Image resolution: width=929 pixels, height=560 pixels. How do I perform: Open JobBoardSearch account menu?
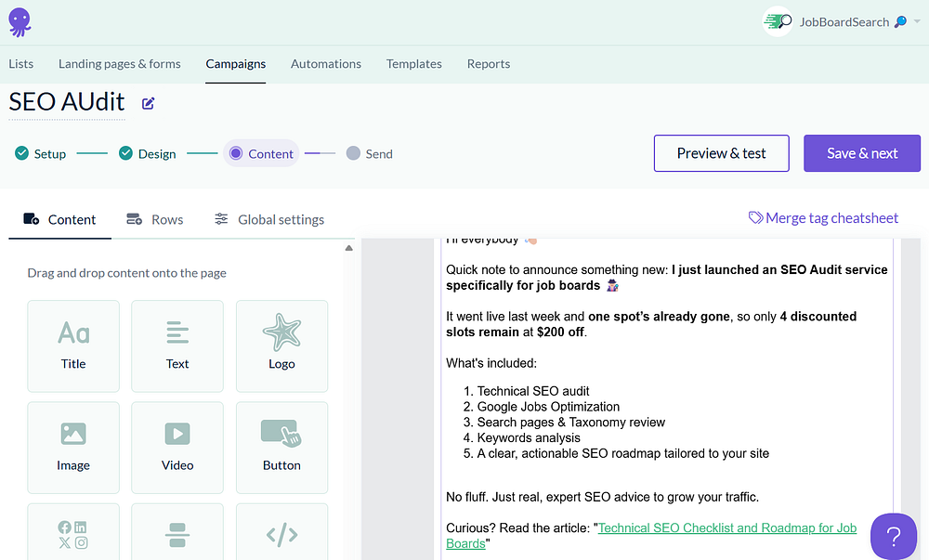(834, 21)
